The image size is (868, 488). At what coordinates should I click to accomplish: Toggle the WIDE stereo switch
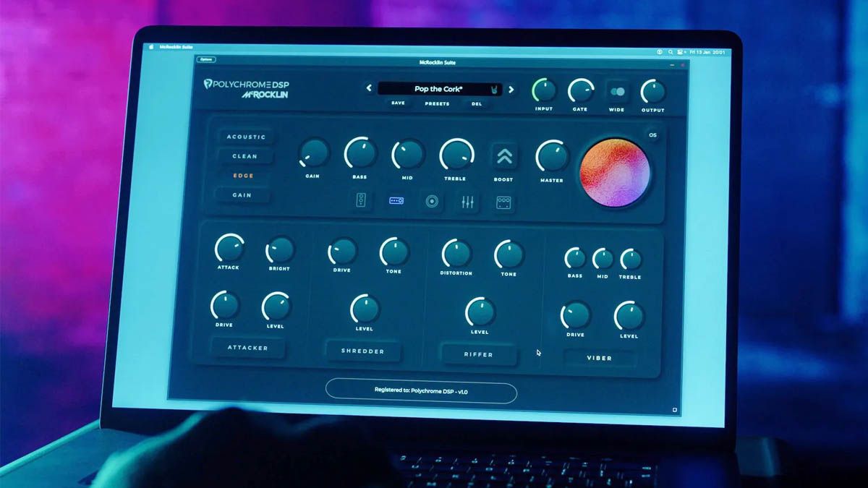point(616,93)
